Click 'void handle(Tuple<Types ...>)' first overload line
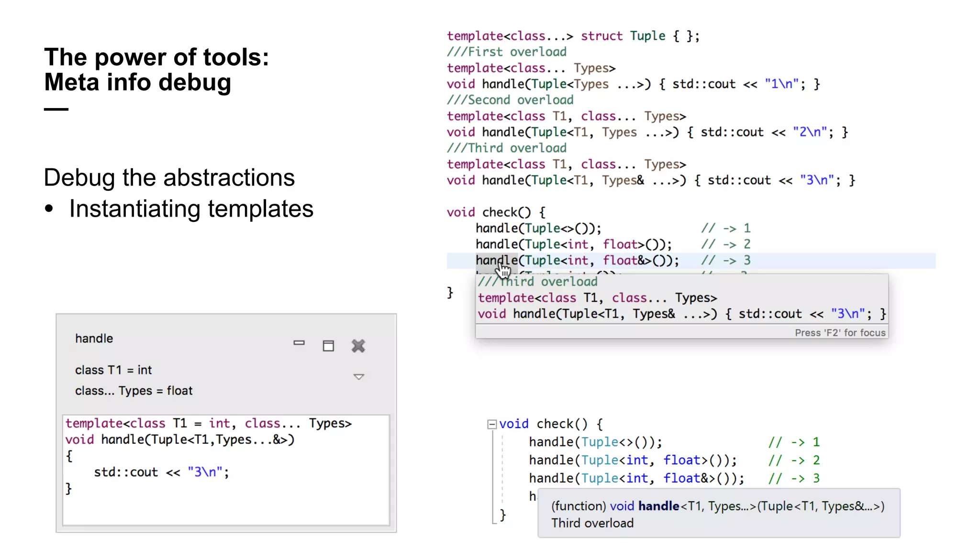The width and height of the screenshot is (980, 551). (634, 84)
